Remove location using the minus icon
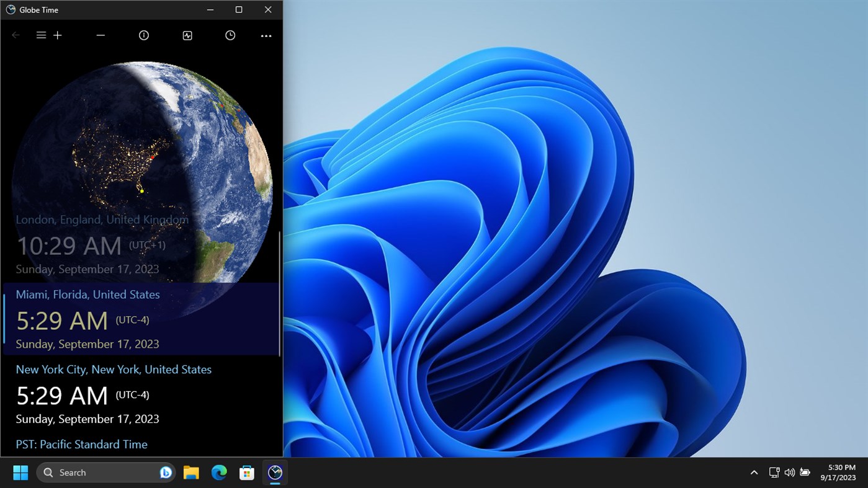 pyautogui.click(x=101, y=35)
